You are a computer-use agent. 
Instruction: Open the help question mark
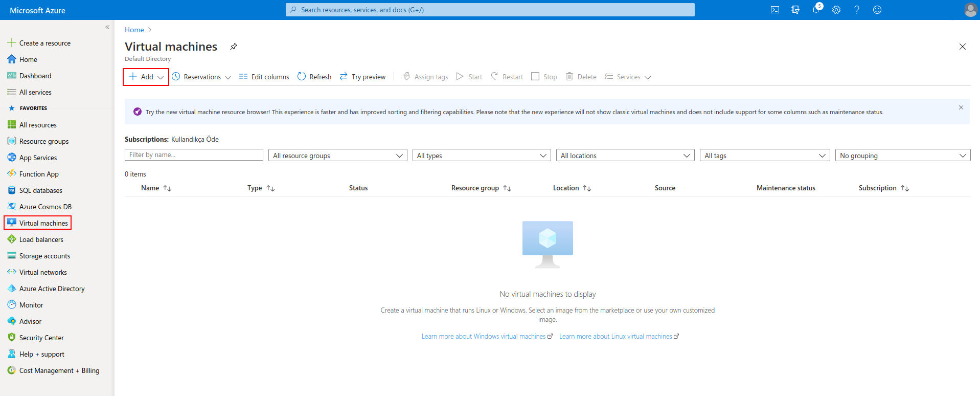tap(857, 10)
